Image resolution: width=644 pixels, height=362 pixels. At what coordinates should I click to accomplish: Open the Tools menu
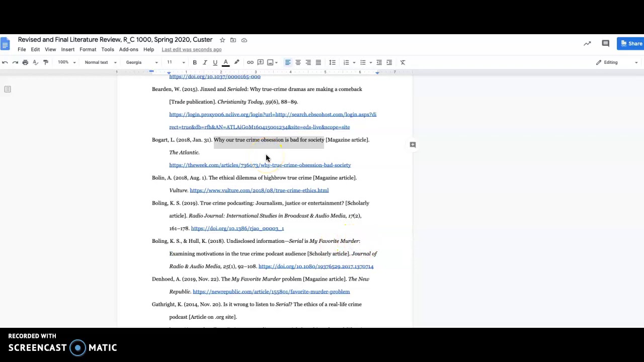click(x=108, y=49)
